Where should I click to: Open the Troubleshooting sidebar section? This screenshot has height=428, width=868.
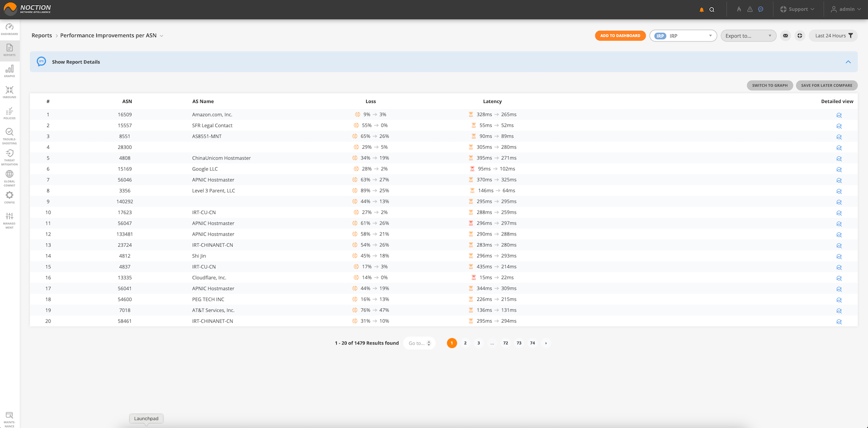point(9,136)
